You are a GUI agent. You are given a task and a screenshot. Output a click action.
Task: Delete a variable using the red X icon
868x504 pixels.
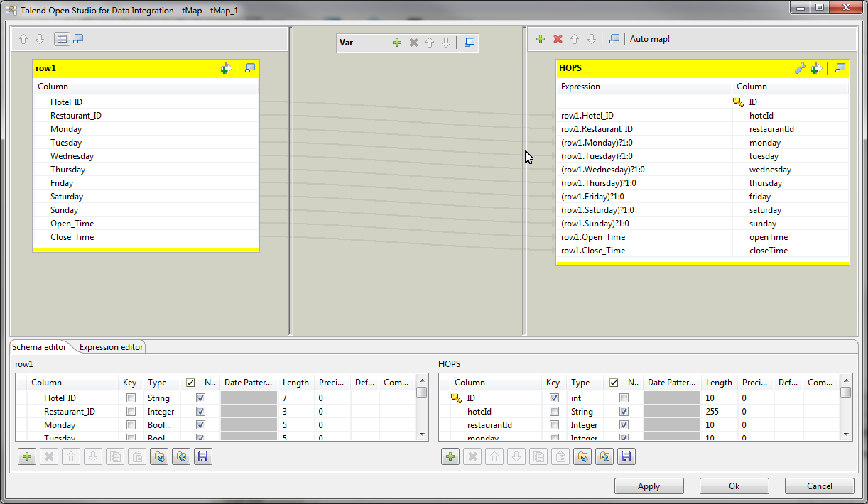(x=413, y=43)
